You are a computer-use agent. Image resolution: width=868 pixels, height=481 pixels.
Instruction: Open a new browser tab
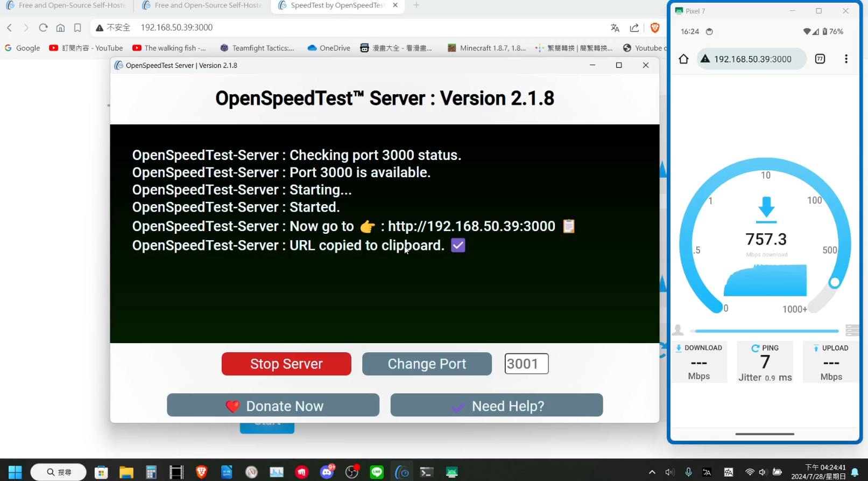[417, 5]
